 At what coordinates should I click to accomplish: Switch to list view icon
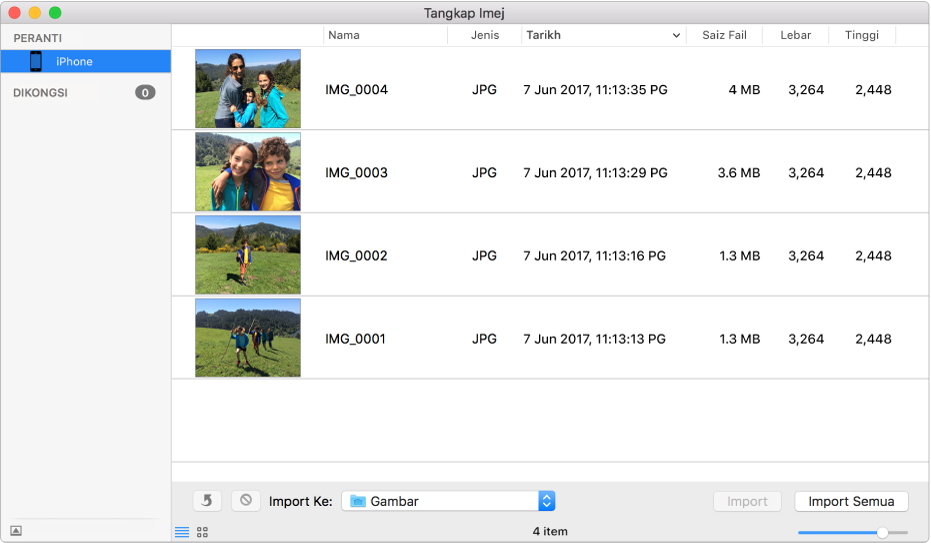click(x=182, y=532)
